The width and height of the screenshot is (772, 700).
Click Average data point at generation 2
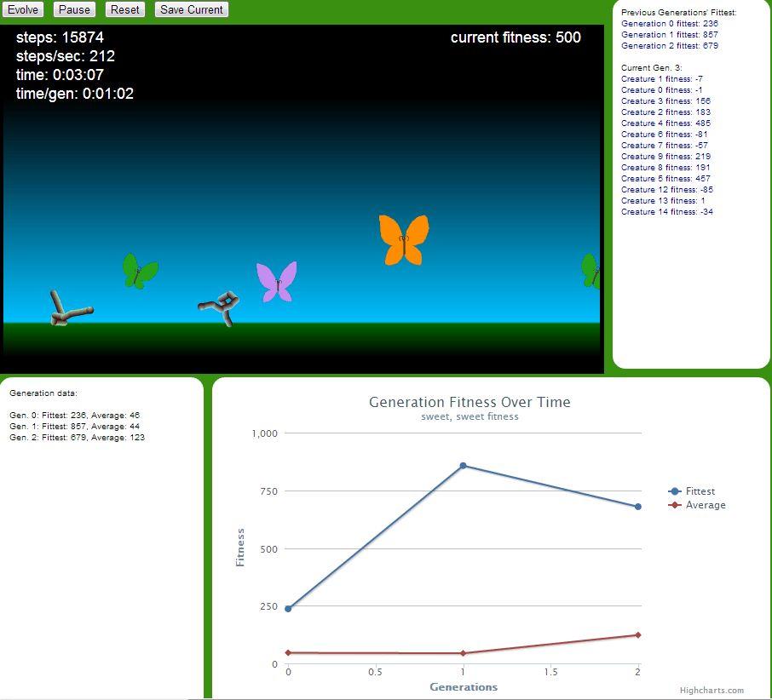[x=637, y=635]
